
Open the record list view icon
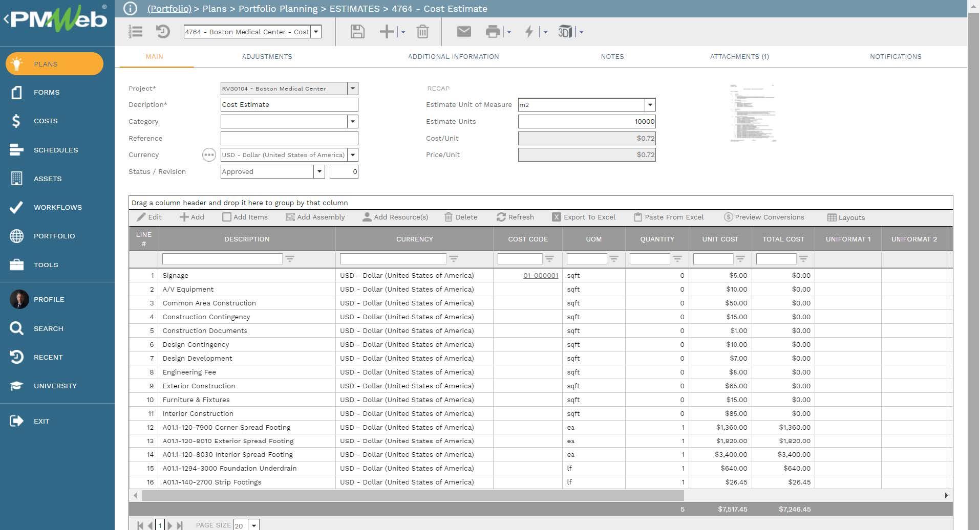click(135, 32)
